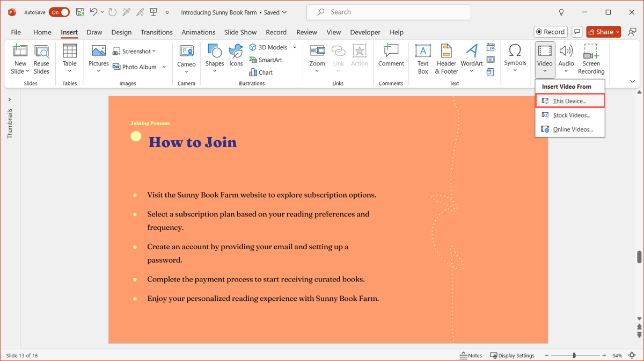Insert a Chart from the Illustrations group

pos(261,72)
